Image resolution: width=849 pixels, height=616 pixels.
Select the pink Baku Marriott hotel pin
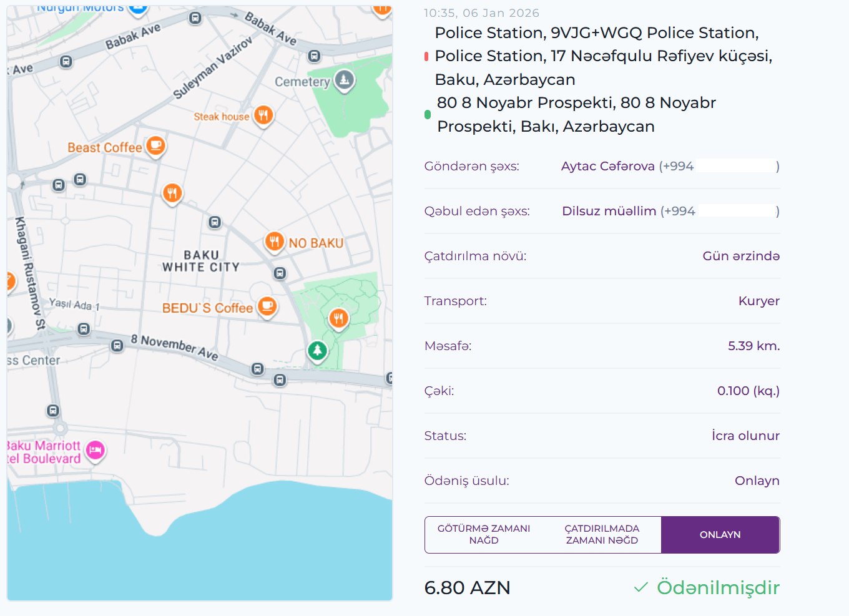tap(95, 449)
